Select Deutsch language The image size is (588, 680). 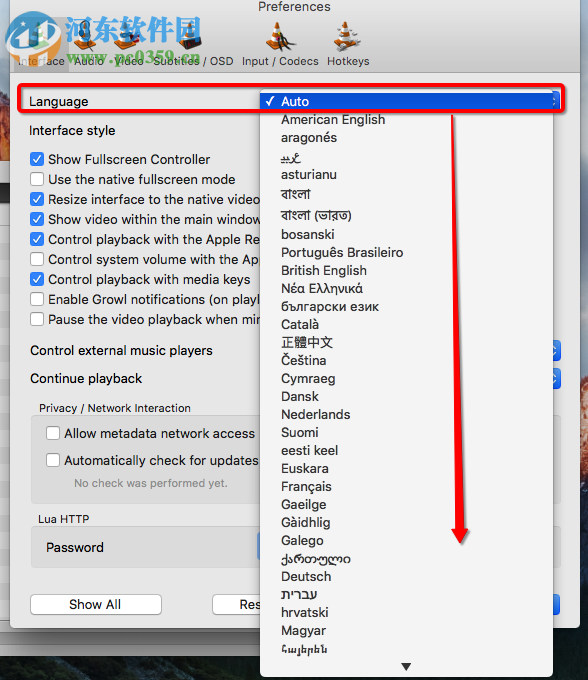406,576
